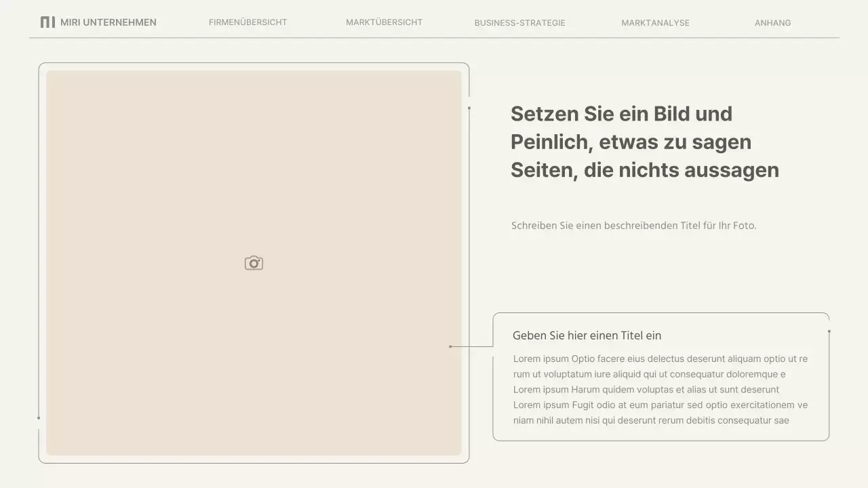Open the MARKTÜBERSICHT section
Image resolution: width=868 pixels, height=488 pixels.
click(x=384, y=22)
